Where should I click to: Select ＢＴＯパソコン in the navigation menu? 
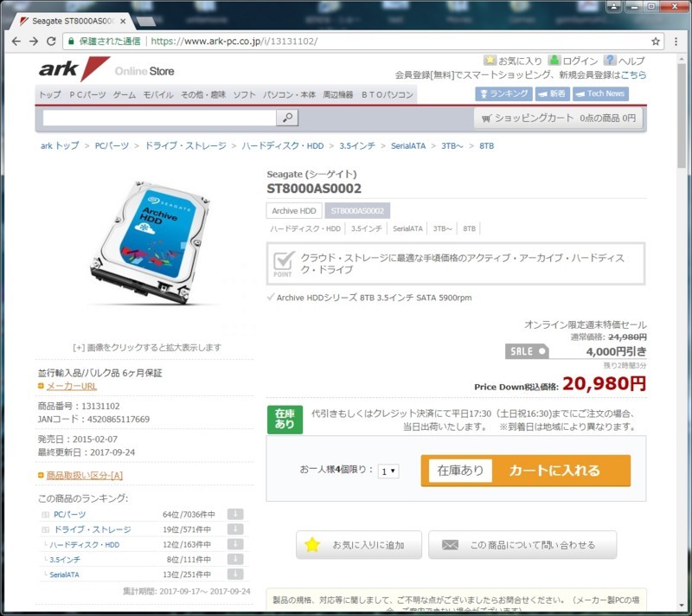click(387, 94)
